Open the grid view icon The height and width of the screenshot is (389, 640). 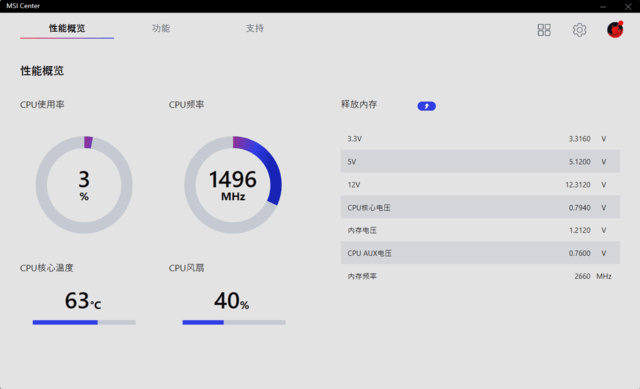tap(544, 30)
